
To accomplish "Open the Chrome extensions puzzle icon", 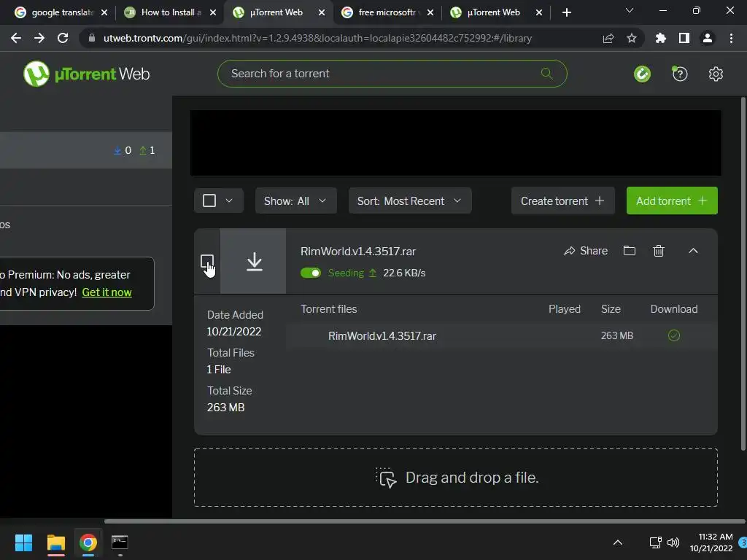I will tap(660, 38).
